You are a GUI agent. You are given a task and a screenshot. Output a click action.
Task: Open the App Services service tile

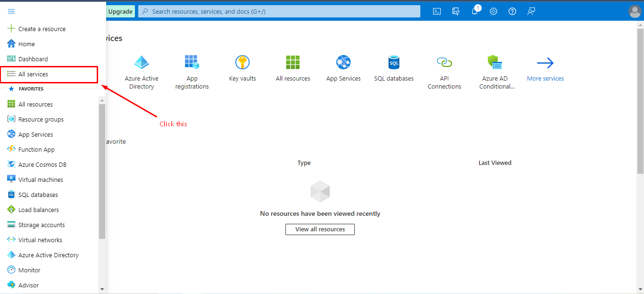click(343, 68)
